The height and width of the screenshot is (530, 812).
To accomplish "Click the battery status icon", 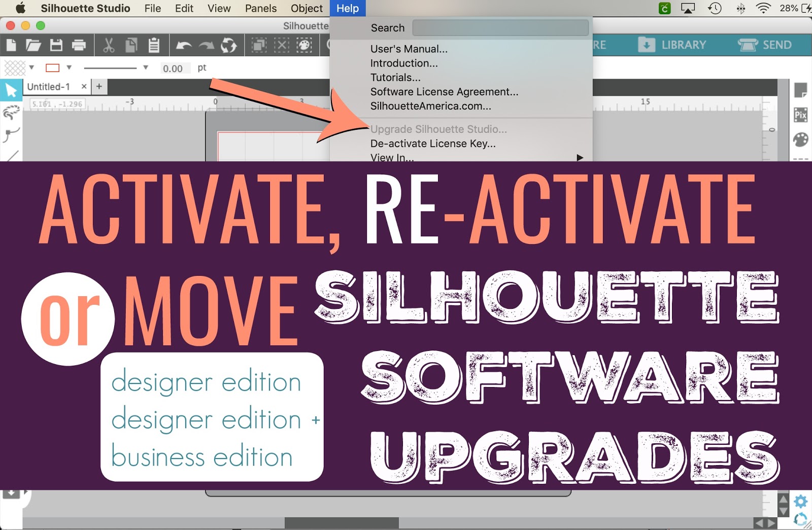I will 807,8.
